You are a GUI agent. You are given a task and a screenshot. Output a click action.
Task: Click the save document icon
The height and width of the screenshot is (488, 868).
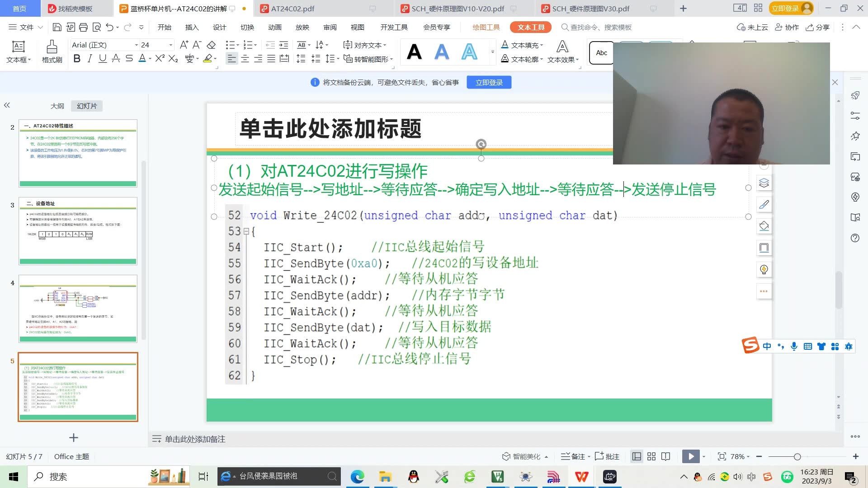click(x=57, y=27)
